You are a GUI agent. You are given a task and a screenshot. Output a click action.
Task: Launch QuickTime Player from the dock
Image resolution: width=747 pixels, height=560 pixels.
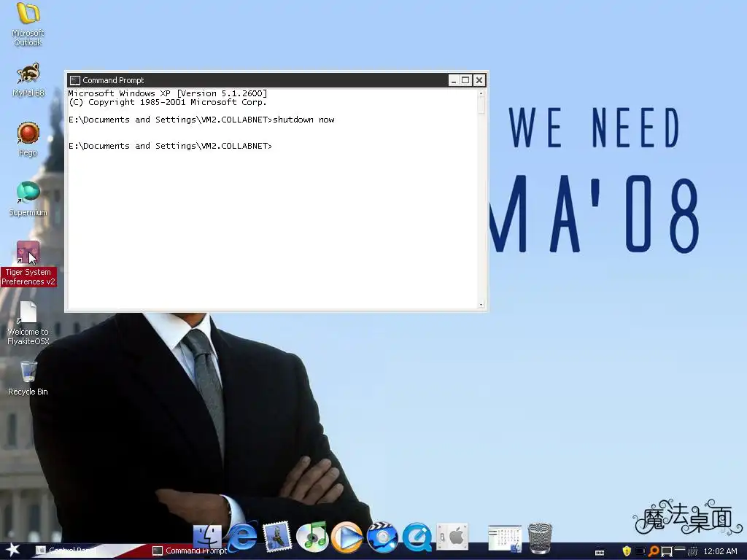[x=417, y=537]
